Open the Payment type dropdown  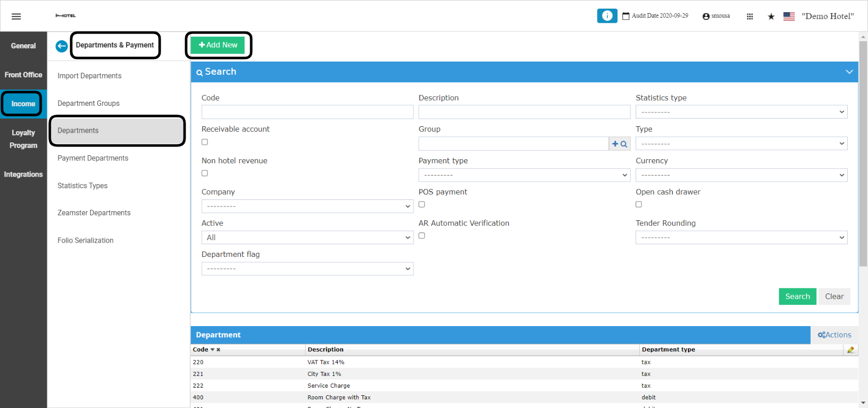click(x=524, y=175)
